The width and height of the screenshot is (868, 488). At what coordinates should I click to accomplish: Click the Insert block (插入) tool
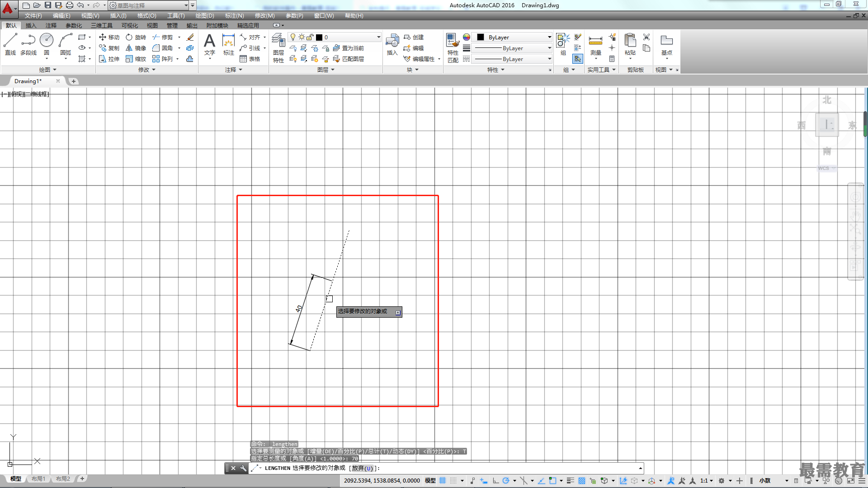(x=392, y=44)
